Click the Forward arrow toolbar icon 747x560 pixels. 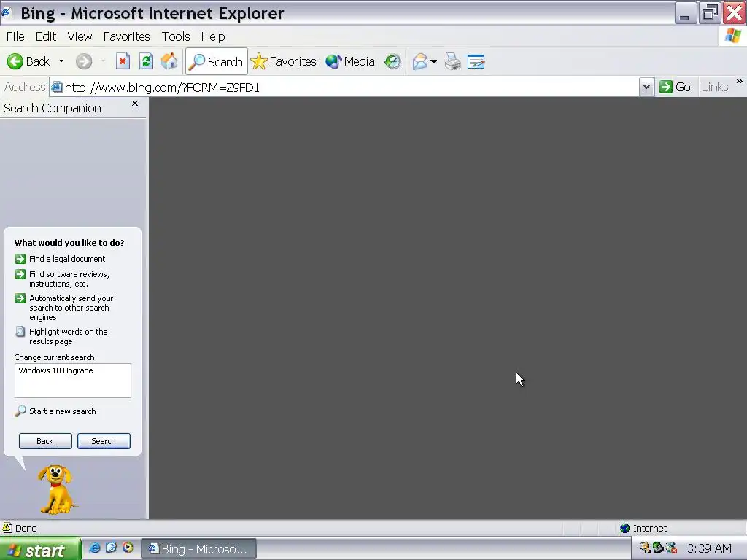[84, 61]
